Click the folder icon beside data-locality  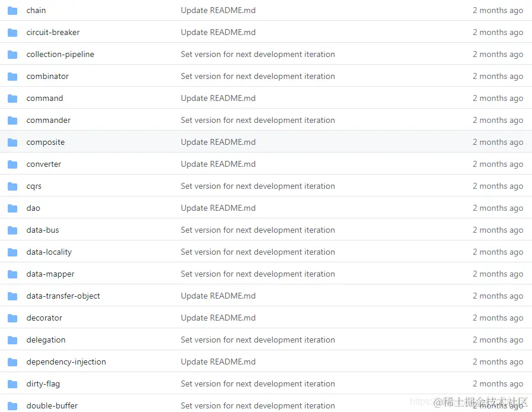(x=12, y=252)
